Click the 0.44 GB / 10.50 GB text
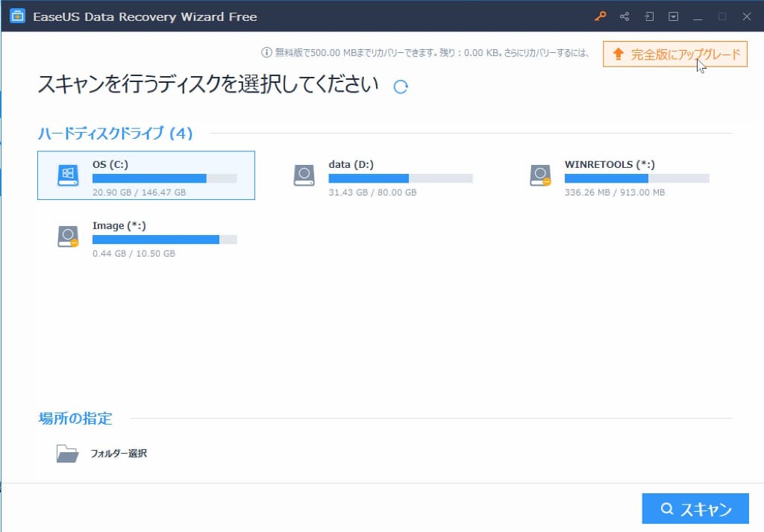The width and height of the screenshot is (764, 532). click(134, 254)
